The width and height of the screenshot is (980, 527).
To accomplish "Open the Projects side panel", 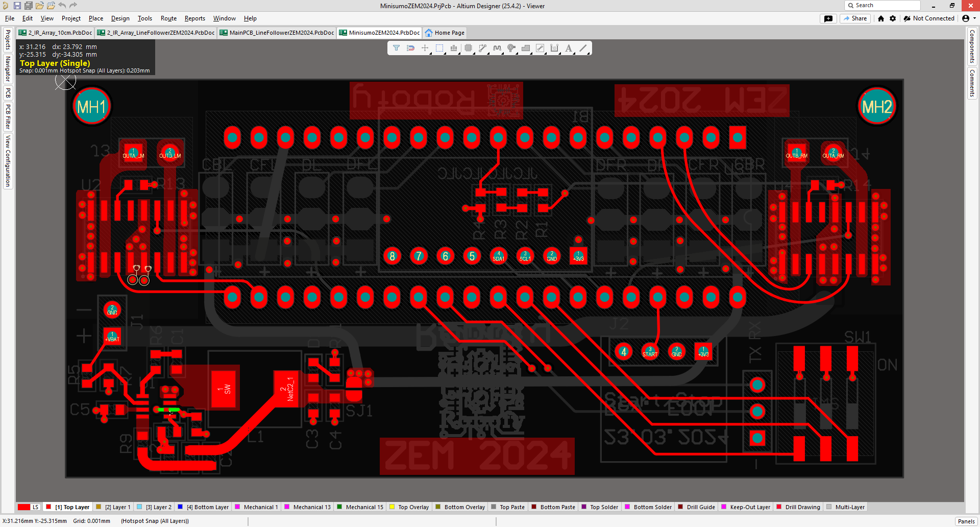I will [x=8, y=40].
